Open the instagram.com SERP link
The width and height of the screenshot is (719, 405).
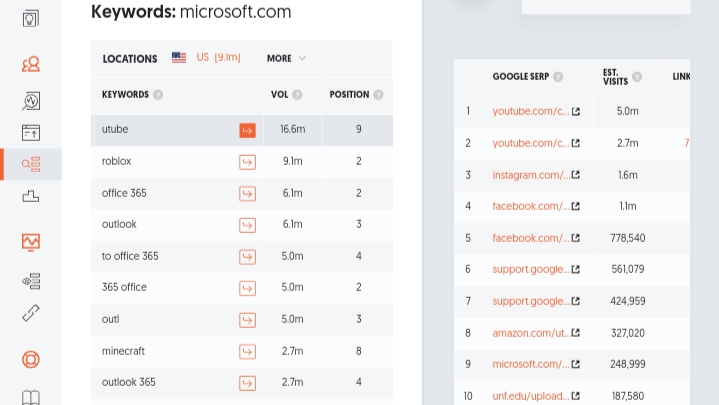531,175
